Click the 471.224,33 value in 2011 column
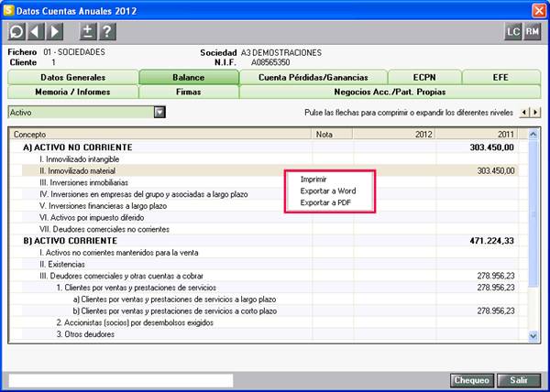Screen dimensions: 550x392 491,241
